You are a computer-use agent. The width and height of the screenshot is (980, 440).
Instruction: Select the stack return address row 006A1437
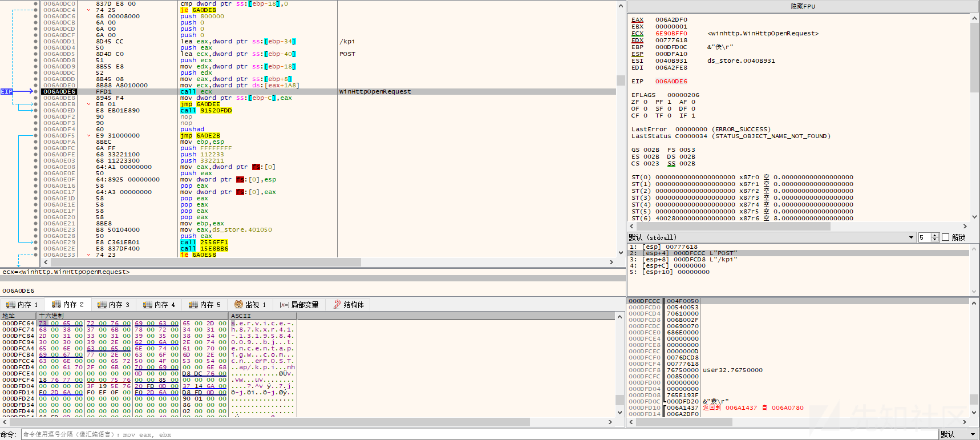799,407
